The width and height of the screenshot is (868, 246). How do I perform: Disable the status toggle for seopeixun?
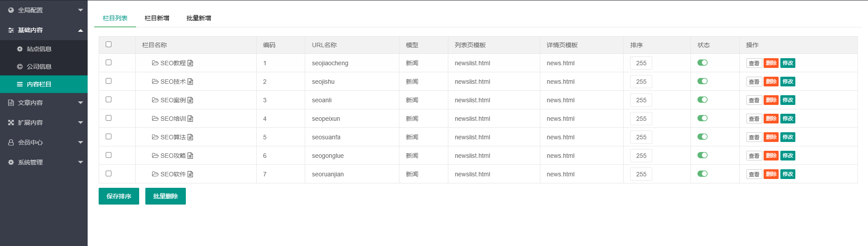pyautogui.click(x=702, y=118)
